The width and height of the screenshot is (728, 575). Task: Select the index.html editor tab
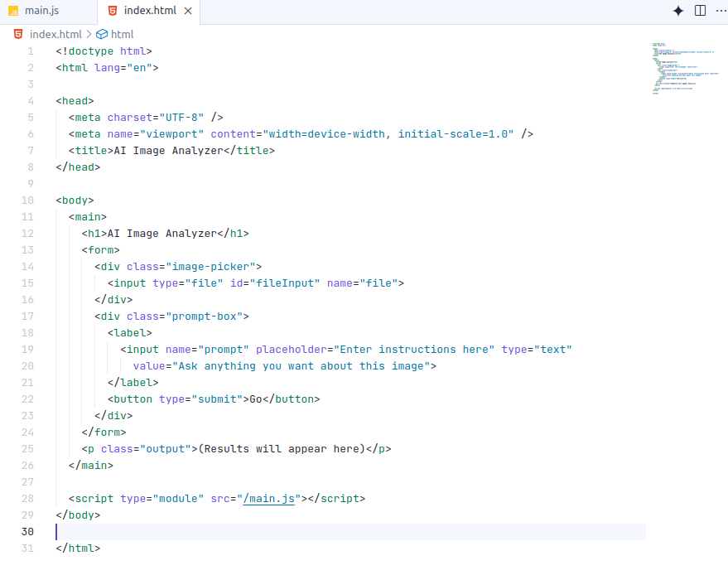[x=150, y=11]
